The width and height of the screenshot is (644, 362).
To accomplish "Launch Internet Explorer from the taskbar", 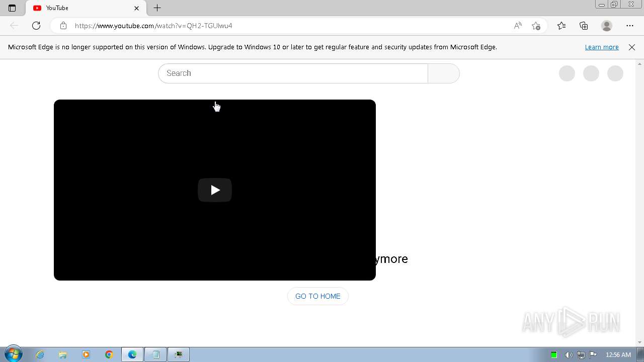I will (x=40, y=354).
